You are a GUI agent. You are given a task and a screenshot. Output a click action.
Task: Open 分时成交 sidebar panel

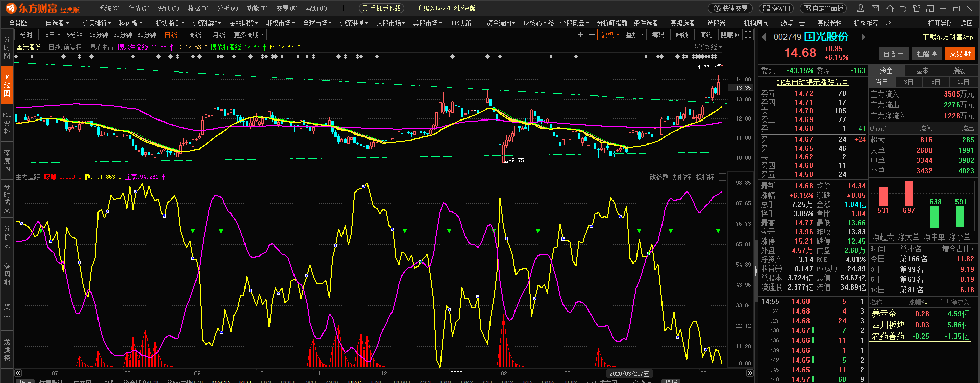tap(7, 199)
